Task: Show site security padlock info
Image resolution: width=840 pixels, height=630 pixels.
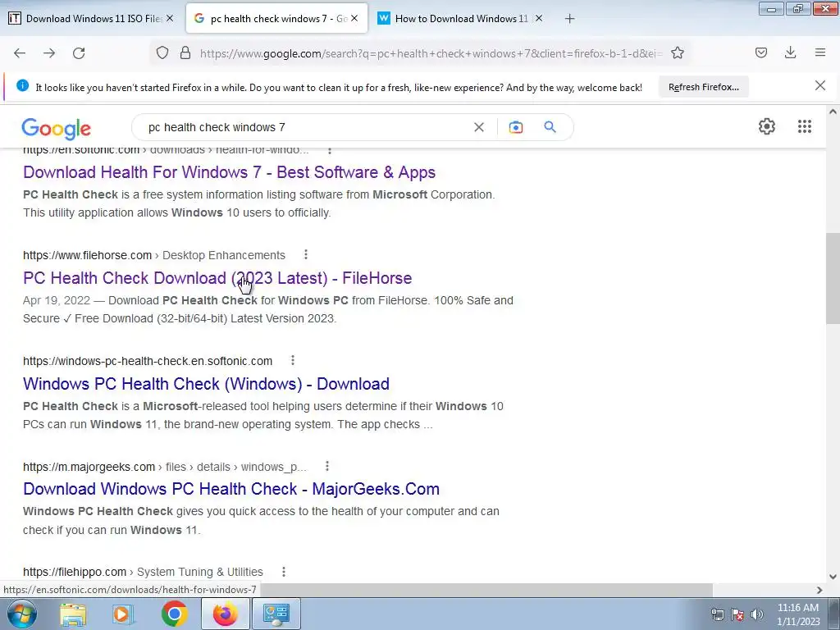Action: pyautogui.click(x=185, y=52)
